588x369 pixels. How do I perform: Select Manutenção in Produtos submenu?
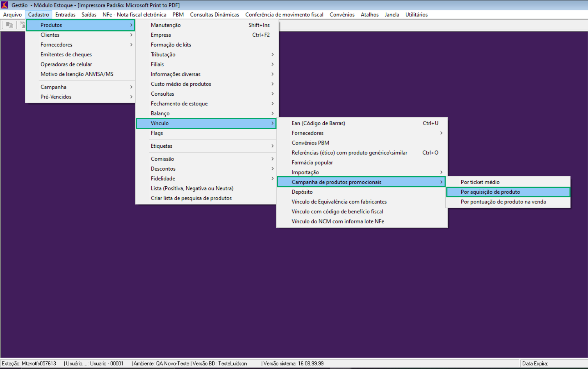click(206, 25)
